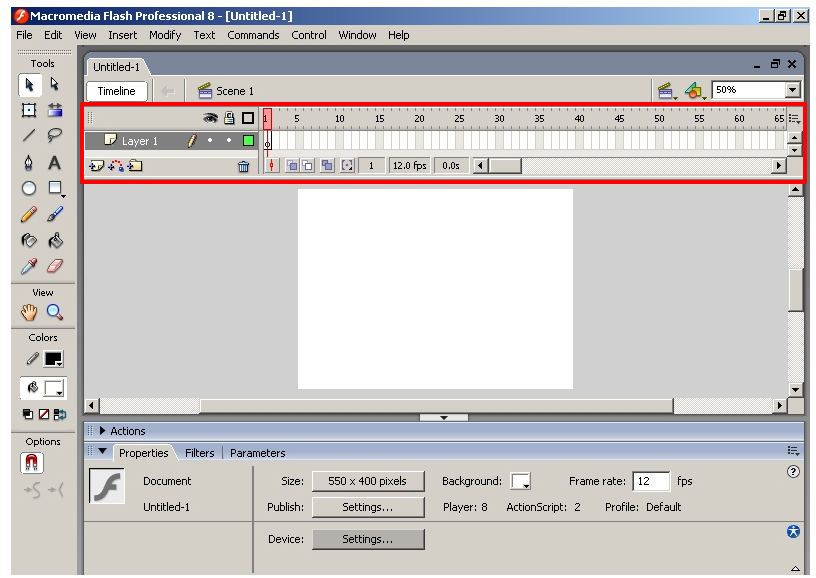Click the Insert Layer icon
This screenshot has width=816, height=578.
click(x=96, y=166)
